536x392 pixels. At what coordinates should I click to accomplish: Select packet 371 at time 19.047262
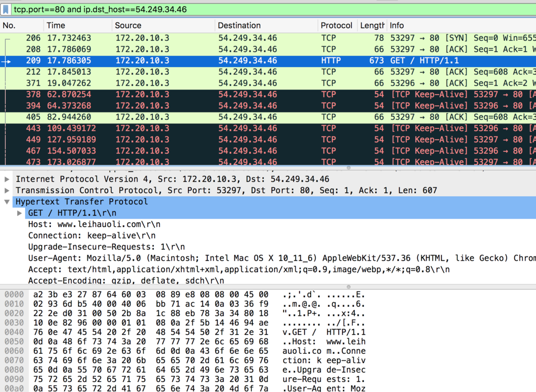pyautogui.click(x=268, y=83)
